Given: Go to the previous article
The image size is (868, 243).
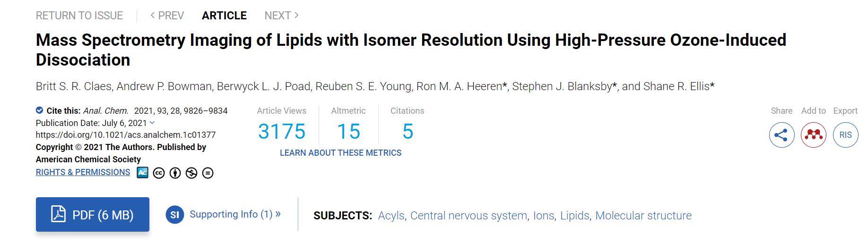Looking at the screenshot, I should tap(167, 16).
